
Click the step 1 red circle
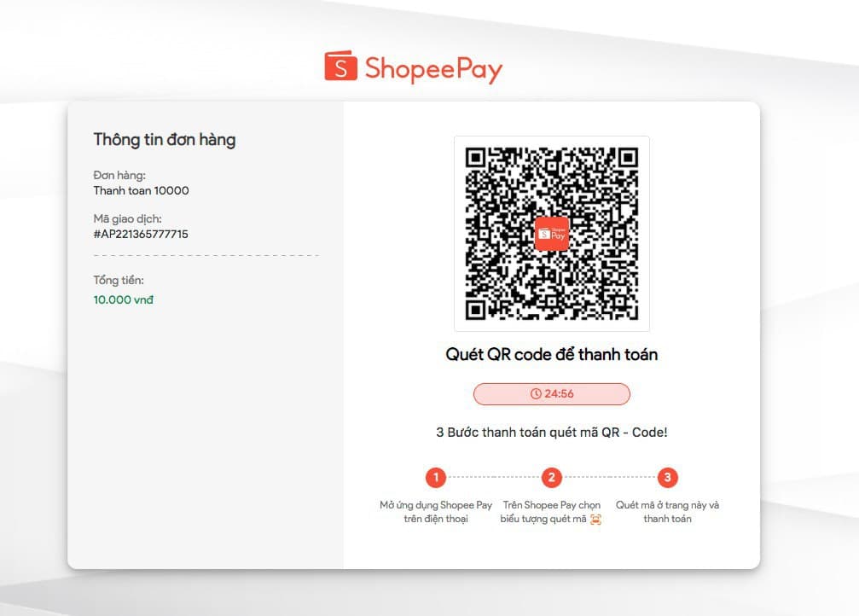(x=436, y=477)
